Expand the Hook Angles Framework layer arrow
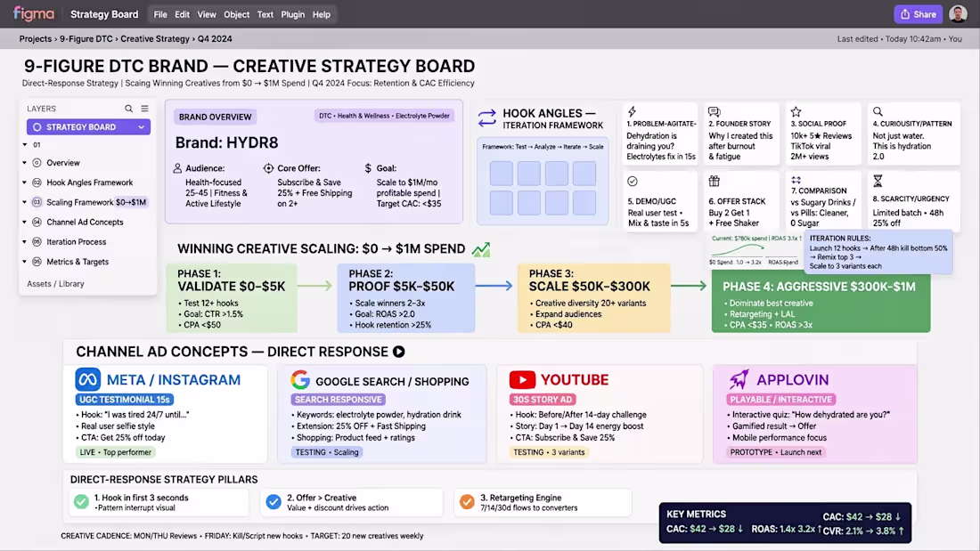The image size is (980, 551). (x=25, y=182)
